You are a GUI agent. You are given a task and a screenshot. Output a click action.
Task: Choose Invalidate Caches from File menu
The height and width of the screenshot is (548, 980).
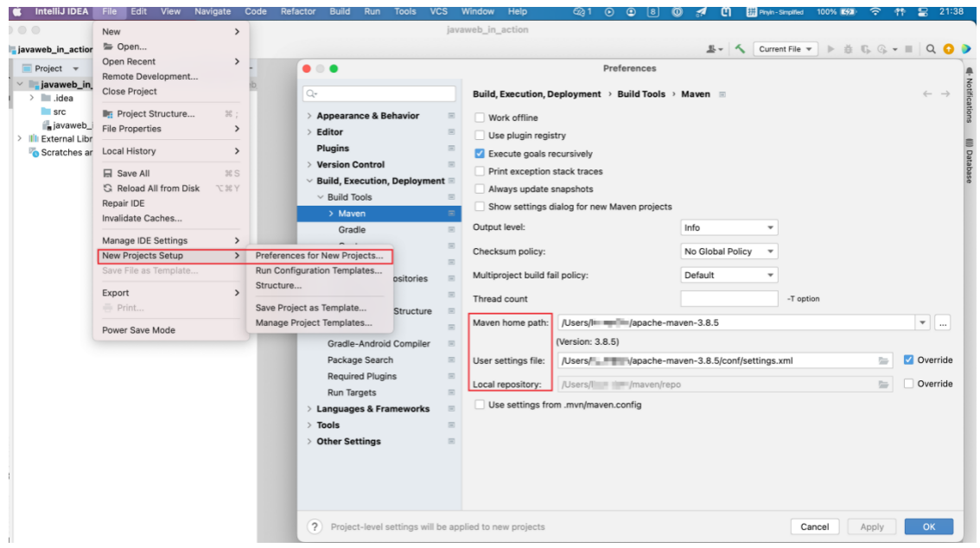coord(142,218)
